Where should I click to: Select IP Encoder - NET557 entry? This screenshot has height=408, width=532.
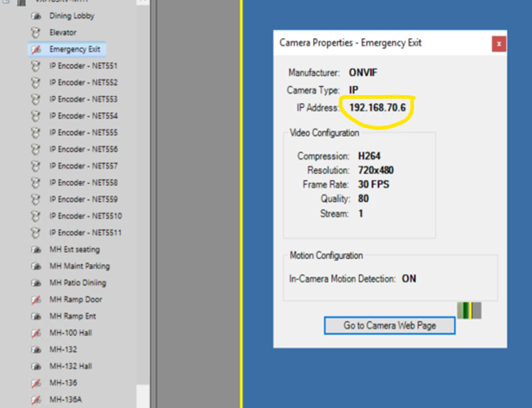(x=83, y=166)
